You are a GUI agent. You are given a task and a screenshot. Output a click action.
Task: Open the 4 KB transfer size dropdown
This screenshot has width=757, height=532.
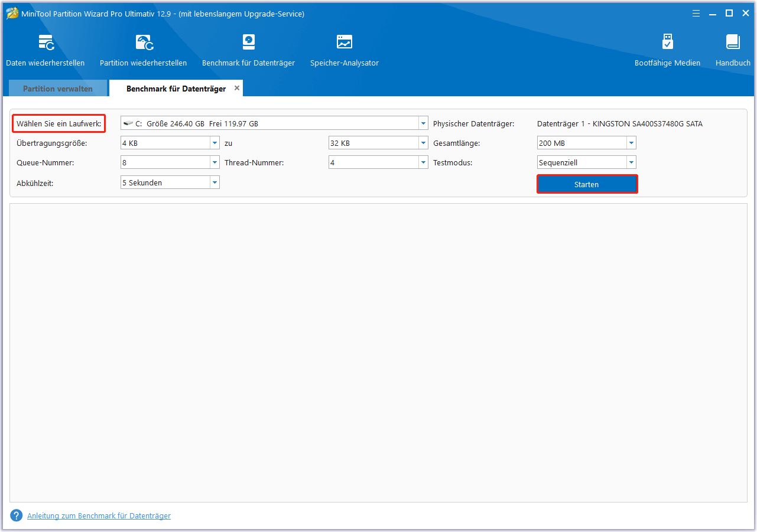point(215,143)
